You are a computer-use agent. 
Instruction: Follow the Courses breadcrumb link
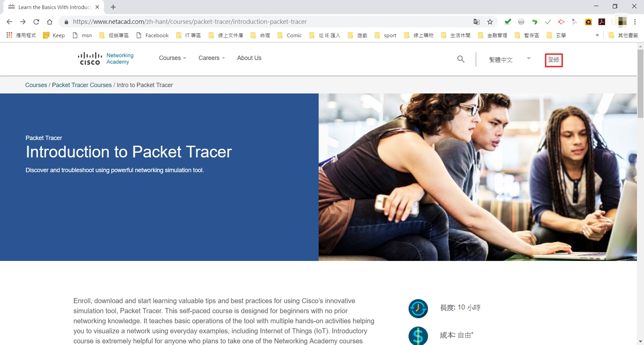coord(36,85)
